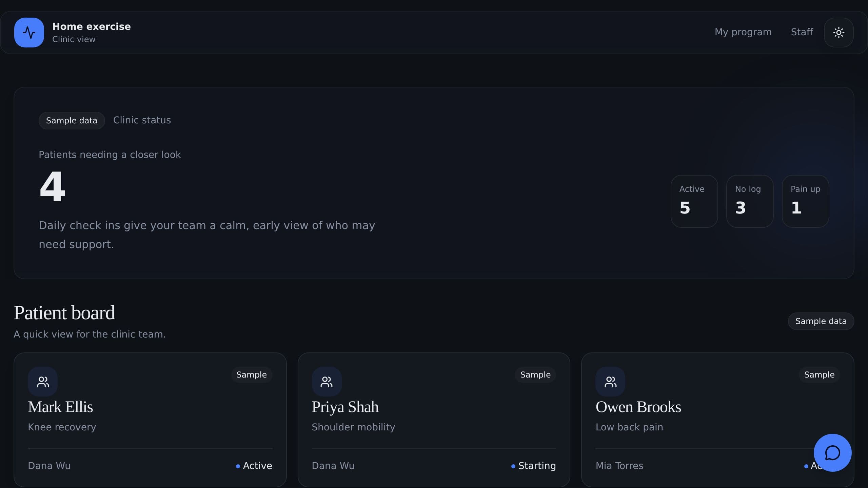Click Low back pain program text

point(629,427)
